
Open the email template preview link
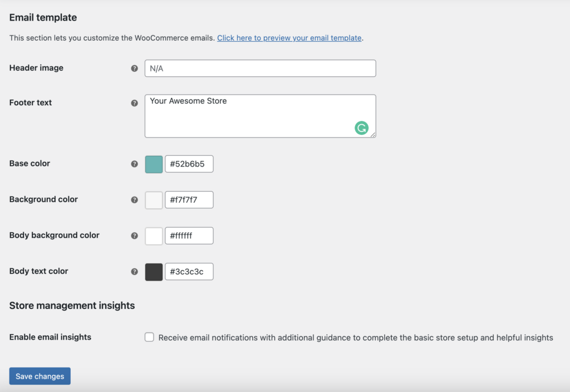point(289,38)
